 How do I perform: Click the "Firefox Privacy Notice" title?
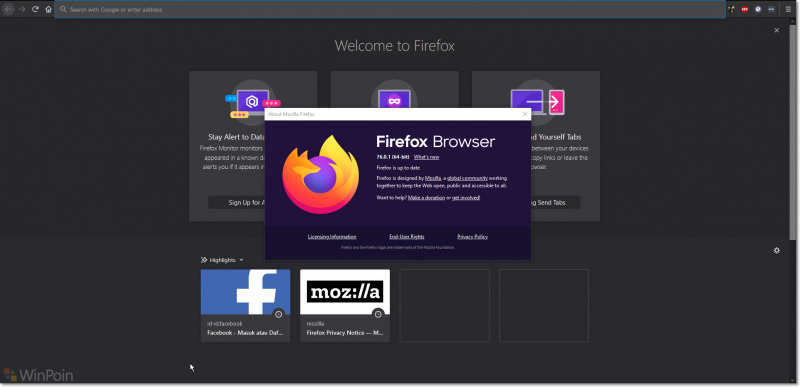pyautogui.click(x=345, y=333)
